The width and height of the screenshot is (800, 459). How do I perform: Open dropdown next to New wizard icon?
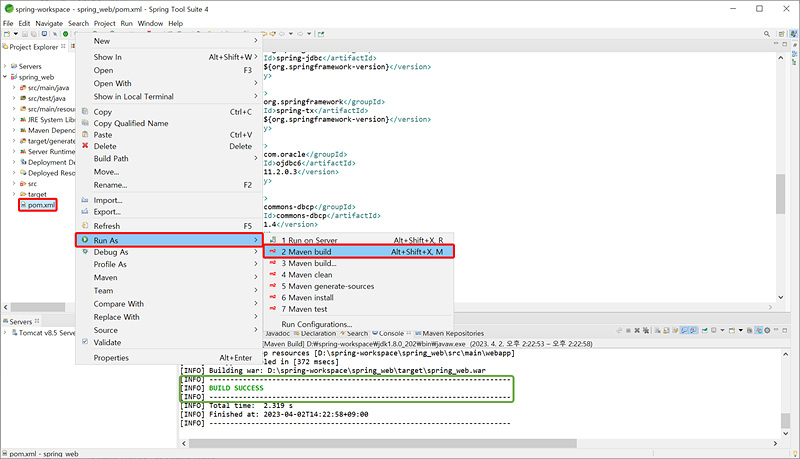pyautogui.click(x=16, y=34)
